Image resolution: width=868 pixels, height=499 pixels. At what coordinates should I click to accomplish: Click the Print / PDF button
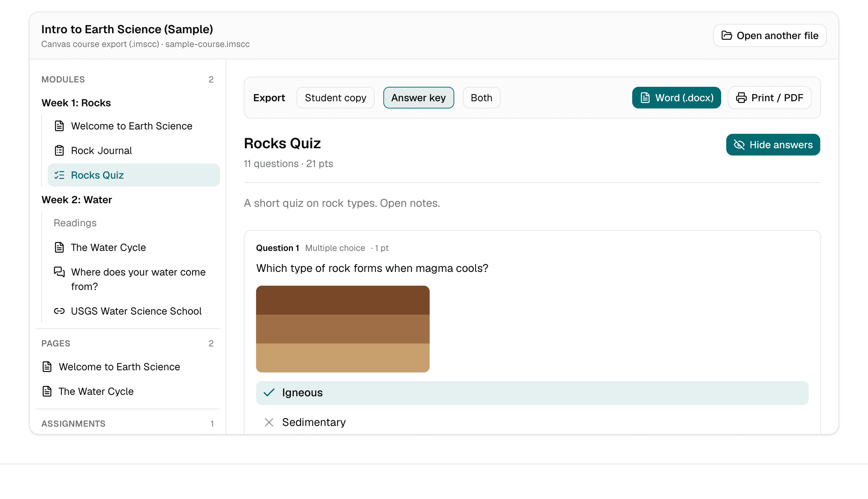pos(770,98)
